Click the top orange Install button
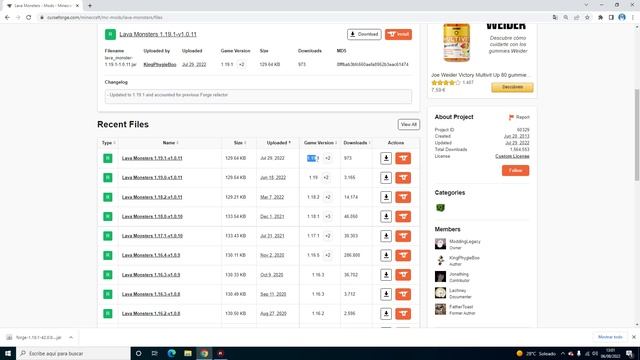 [x=398, y=34]
